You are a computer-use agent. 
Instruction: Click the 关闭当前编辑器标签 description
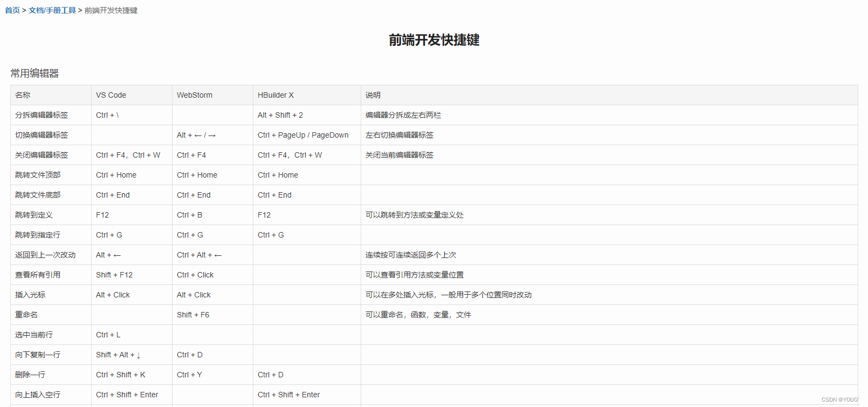tap(399, 155)
